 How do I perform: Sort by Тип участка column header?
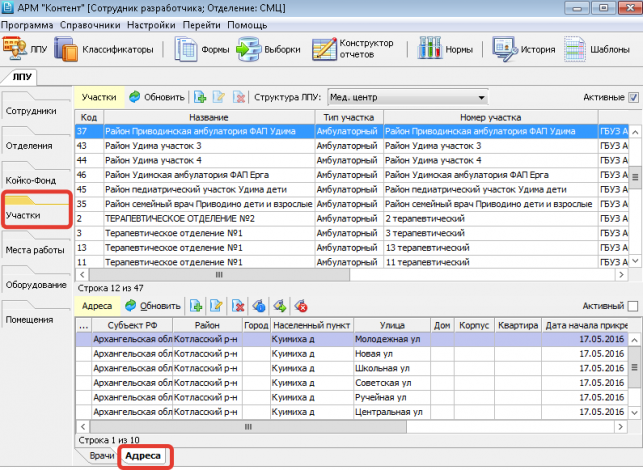pyautogui.click(x=349, y=117)
